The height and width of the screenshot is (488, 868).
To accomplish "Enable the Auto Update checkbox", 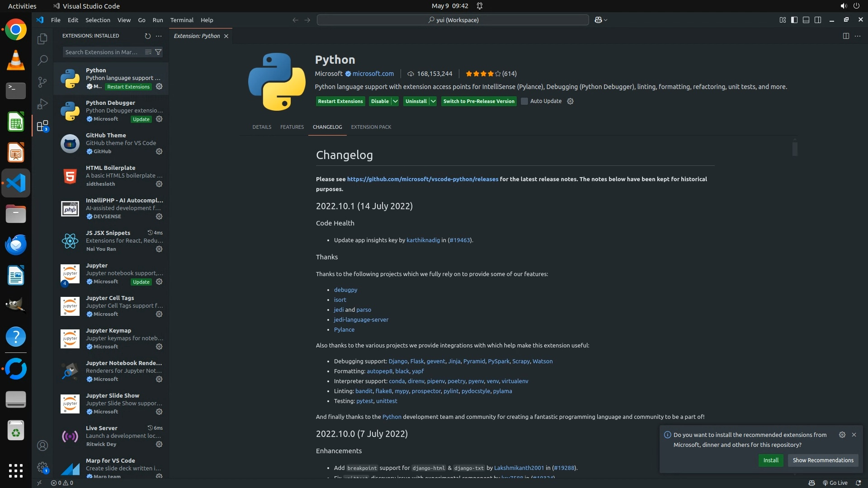I will (524, 102).
